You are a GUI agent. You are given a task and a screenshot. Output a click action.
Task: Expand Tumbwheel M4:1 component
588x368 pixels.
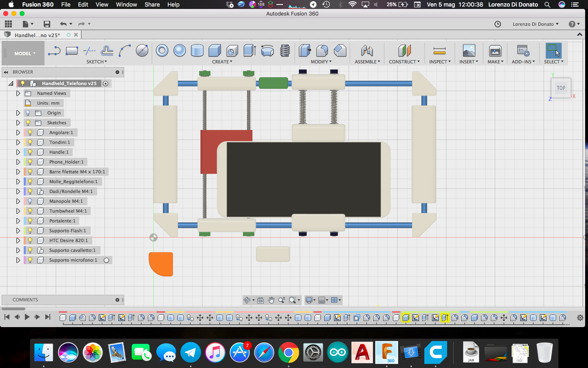click(x=18, y=211)
